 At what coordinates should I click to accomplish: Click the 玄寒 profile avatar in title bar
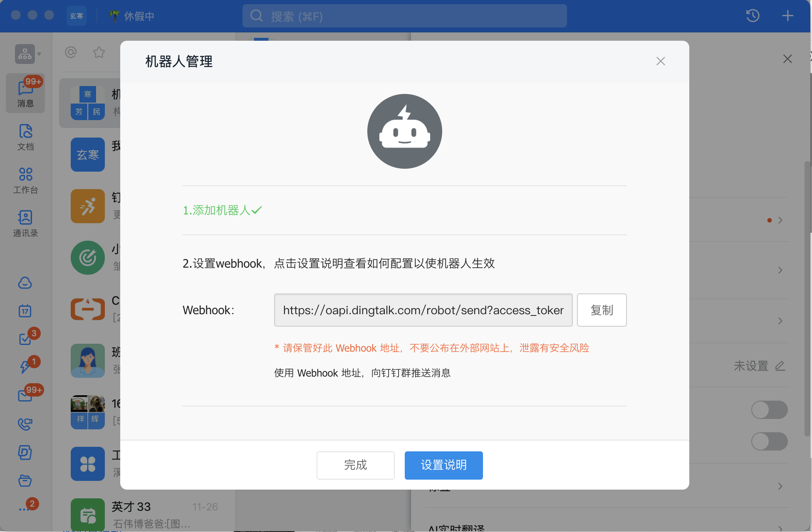coord(77,16)
